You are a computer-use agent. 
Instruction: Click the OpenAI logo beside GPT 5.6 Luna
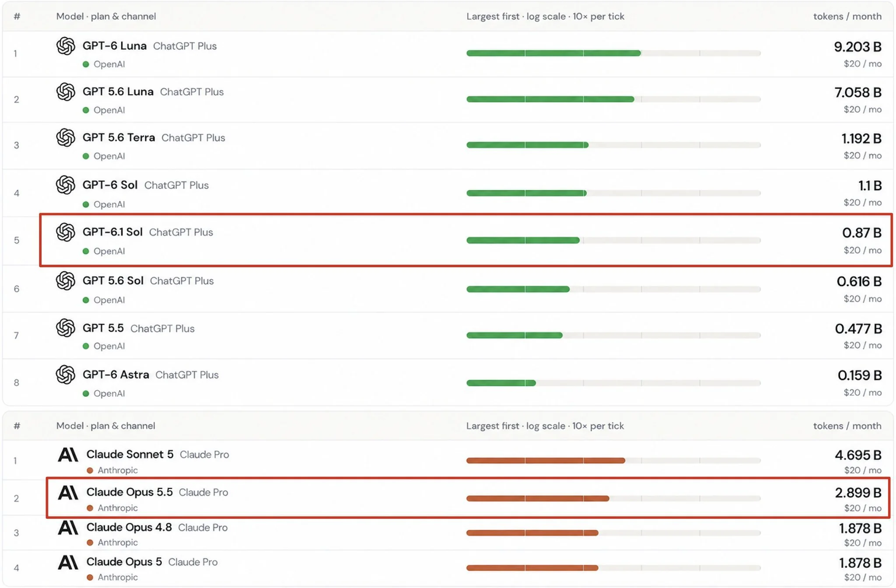coord(66,92)
